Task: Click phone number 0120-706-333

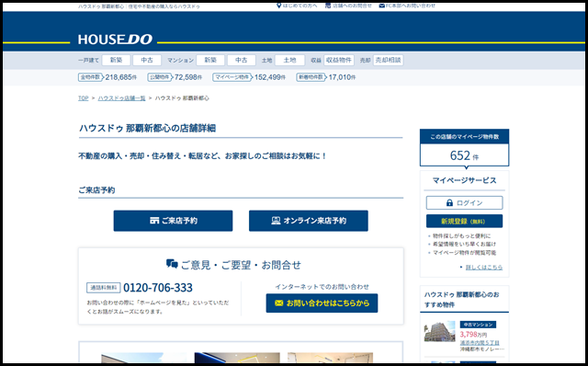Action: [x=158, y=288]
